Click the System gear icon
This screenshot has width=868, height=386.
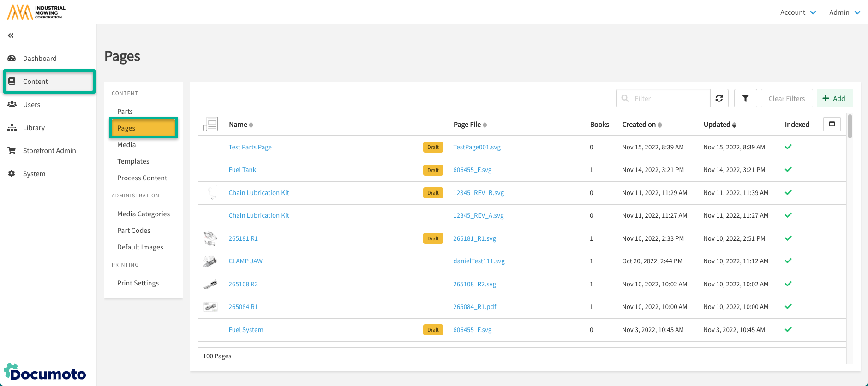pos(12,174)
